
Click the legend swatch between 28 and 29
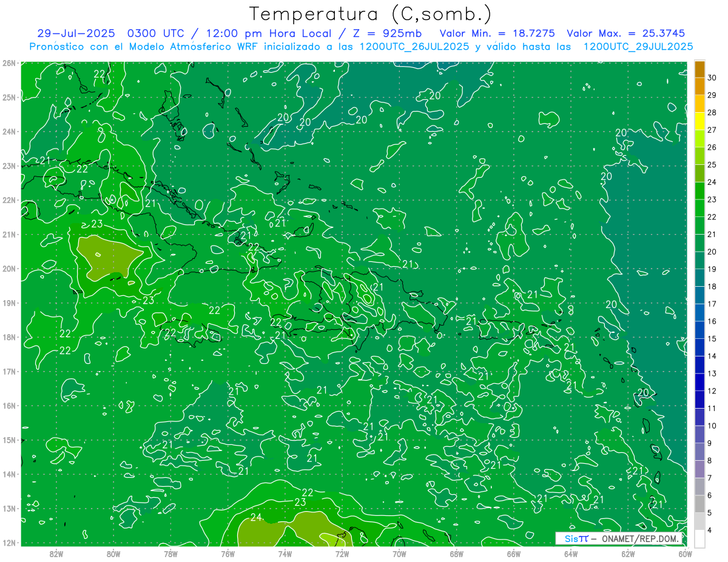699,104
